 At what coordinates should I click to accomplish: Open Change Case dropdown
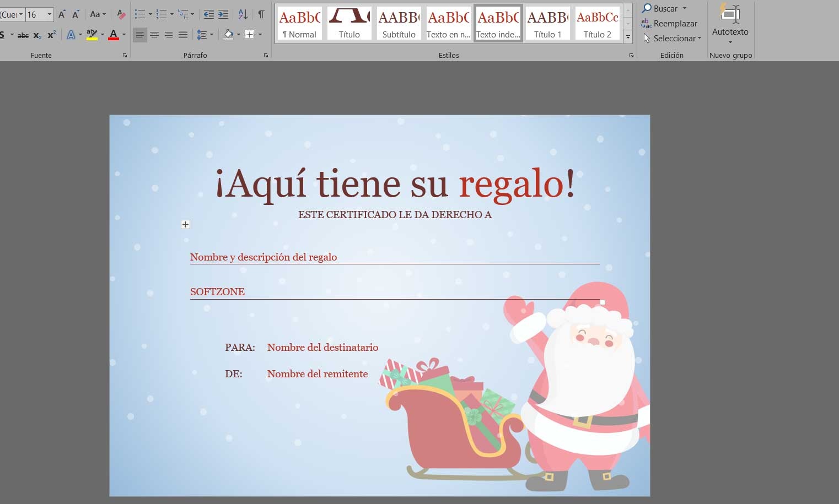pos(98,14)
